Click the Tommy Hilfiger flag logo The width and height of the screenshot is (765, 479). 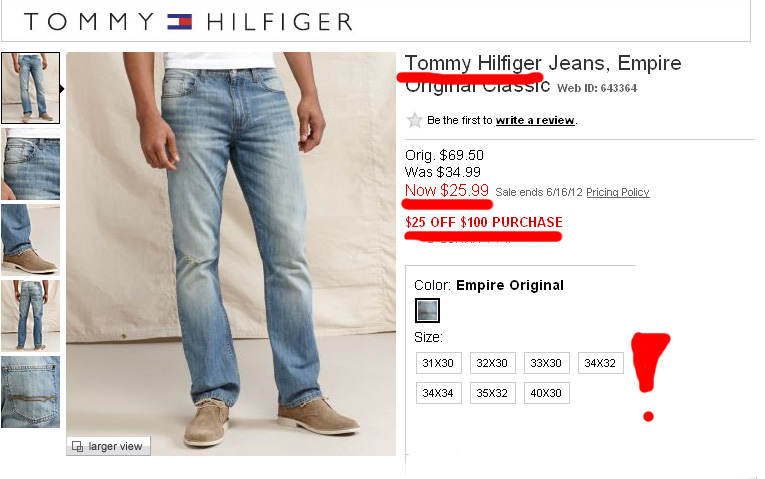pyautogui.click(x=180, y=22)
